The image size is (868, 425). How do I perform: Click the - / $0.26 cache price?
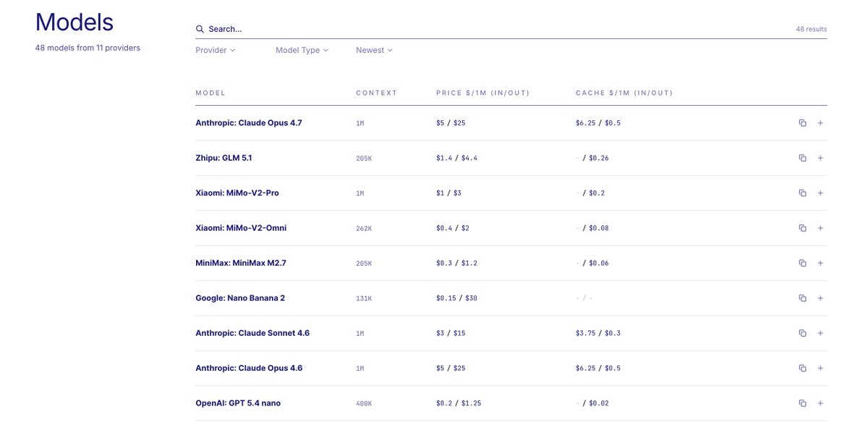pyautogui.click(x=592, y=158)
